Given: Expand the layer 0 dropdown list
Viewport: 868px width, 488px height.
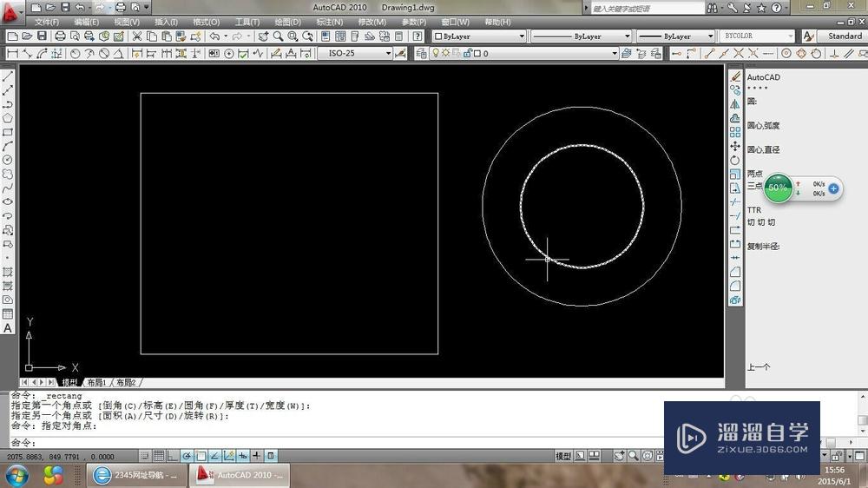Looking at the screenshot, I should pos(615,54).
